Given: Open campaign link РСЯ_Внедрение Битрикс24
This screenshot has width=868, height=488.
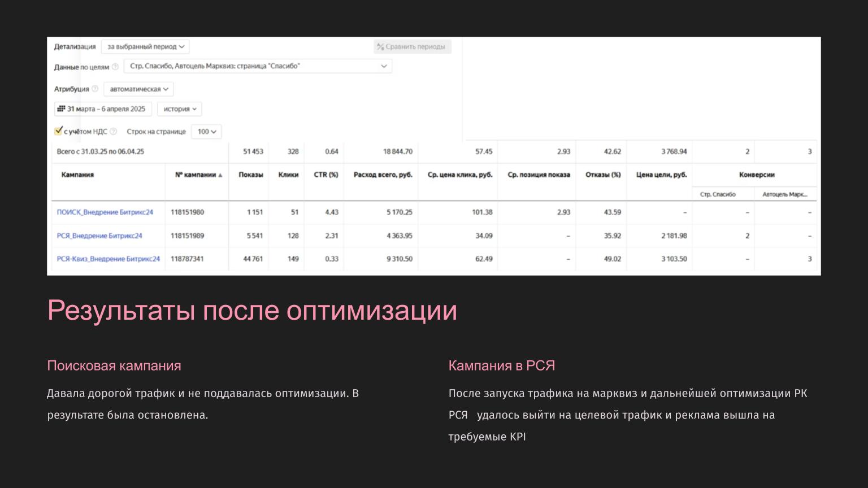Looking at the screenshot, I should click(x=99, y=236).
